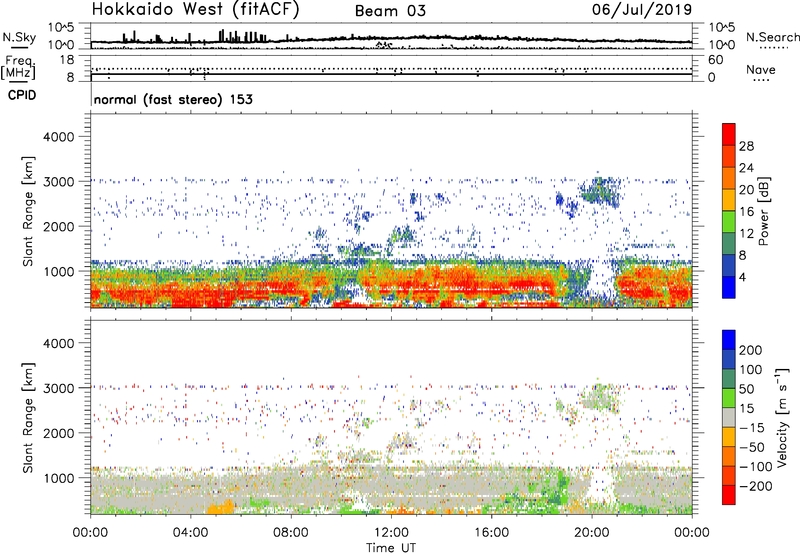Select the '-50' label on the velocity colorbar

pos(752,447)
